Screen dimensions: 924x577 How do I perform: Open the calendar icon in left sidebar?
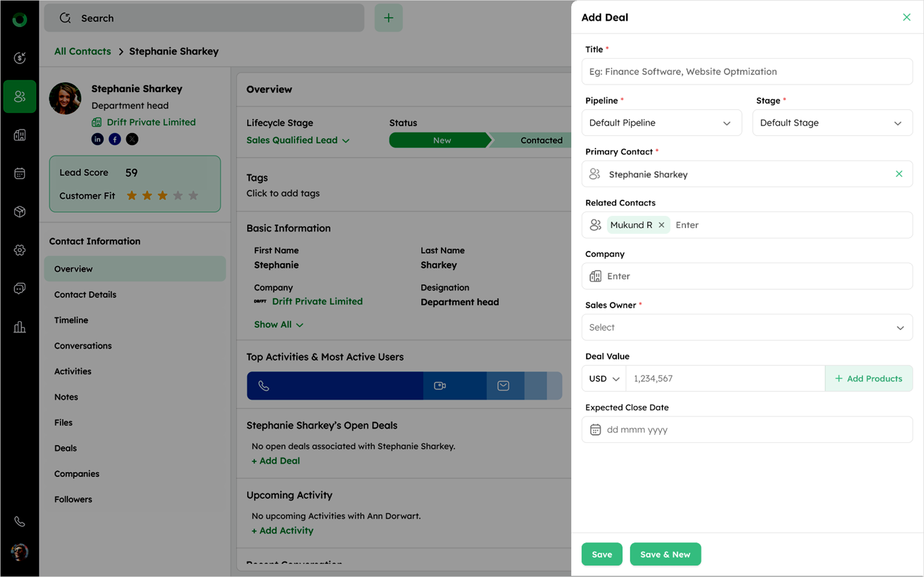point(19,174)
